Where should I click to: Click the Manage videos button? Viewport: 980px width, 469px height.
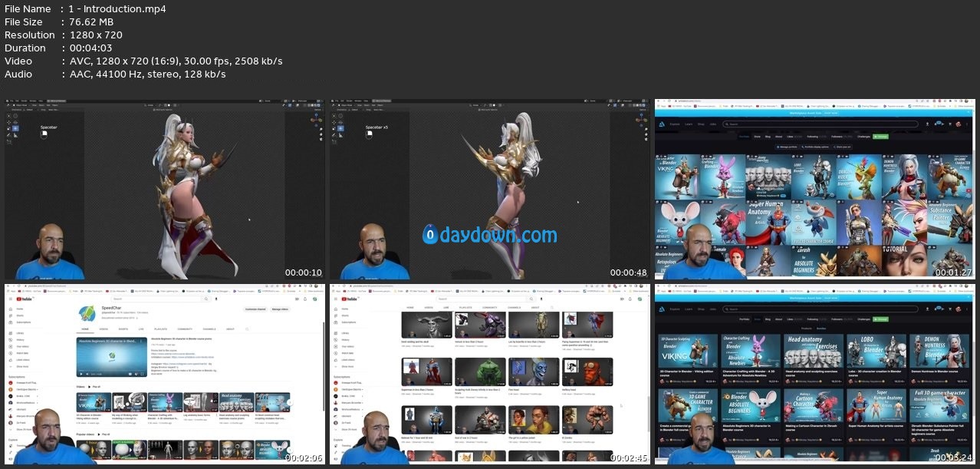point(280,309)
